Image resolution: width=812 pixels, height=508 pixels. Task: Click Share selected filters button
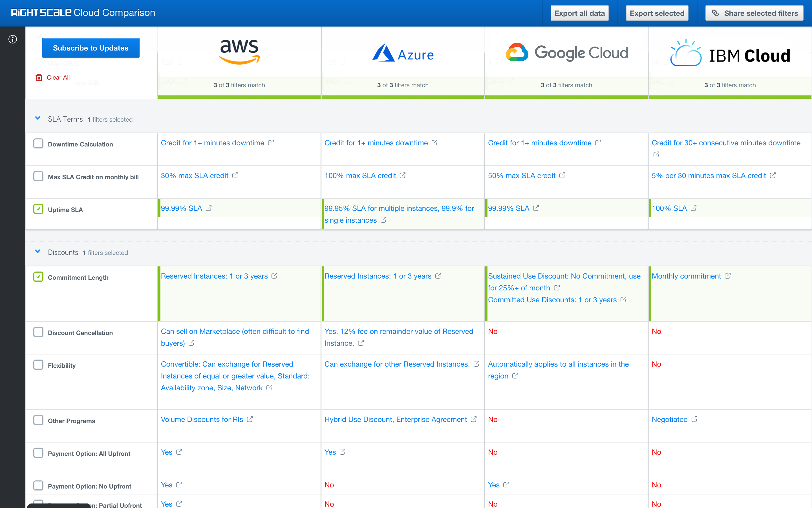coord(754,13)
